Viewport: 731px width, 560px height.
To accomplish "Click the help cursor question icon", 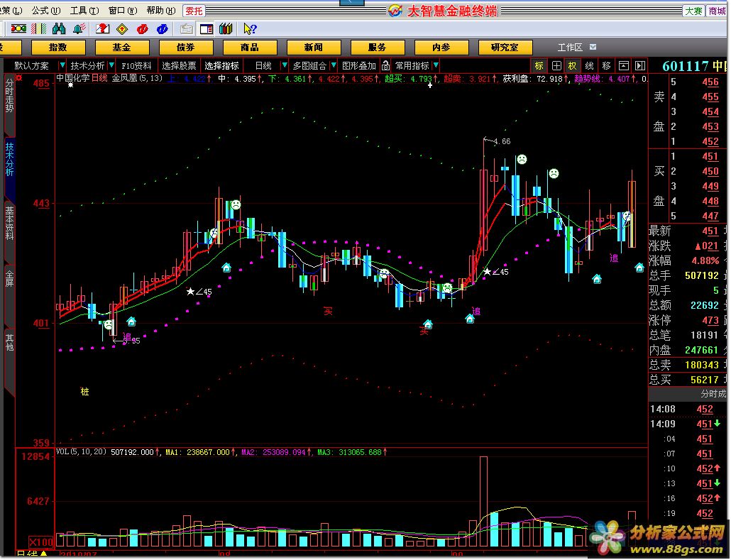I will [x=250, y=29].
